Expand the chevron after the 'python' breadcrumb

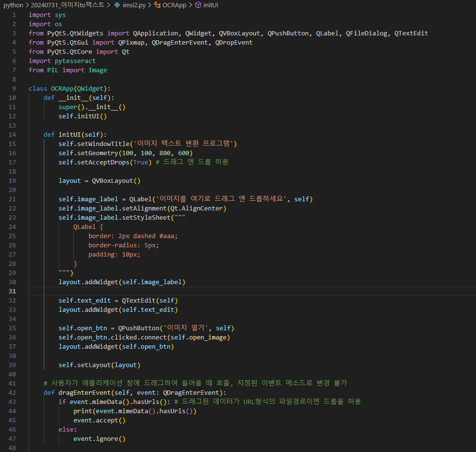point(27,5)
